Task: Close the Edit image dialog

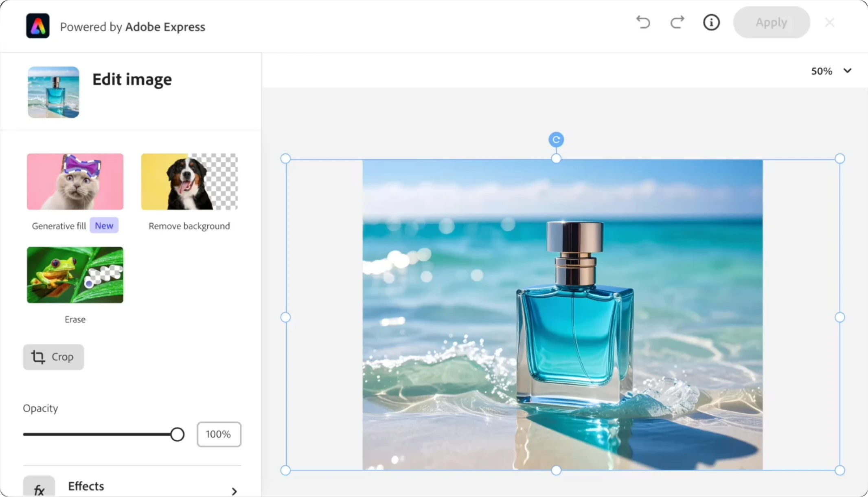Action: point(829,22)
